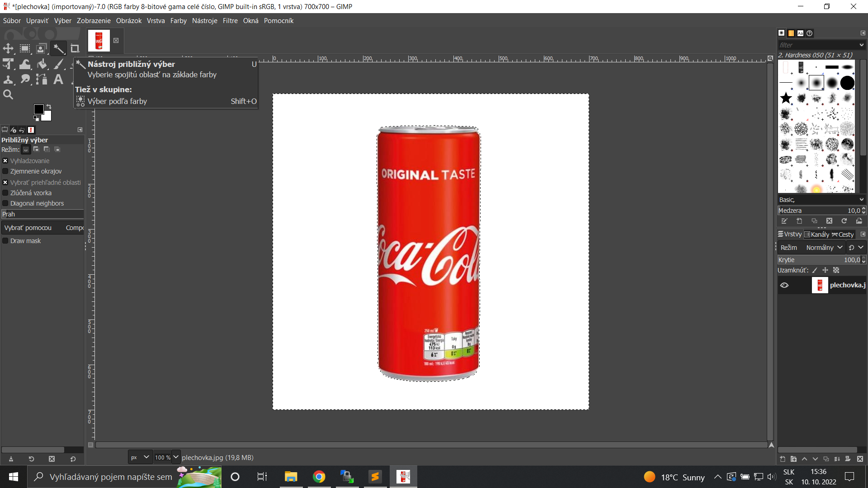
Task: Reset colors to default black and white
Action: [36, 119]
